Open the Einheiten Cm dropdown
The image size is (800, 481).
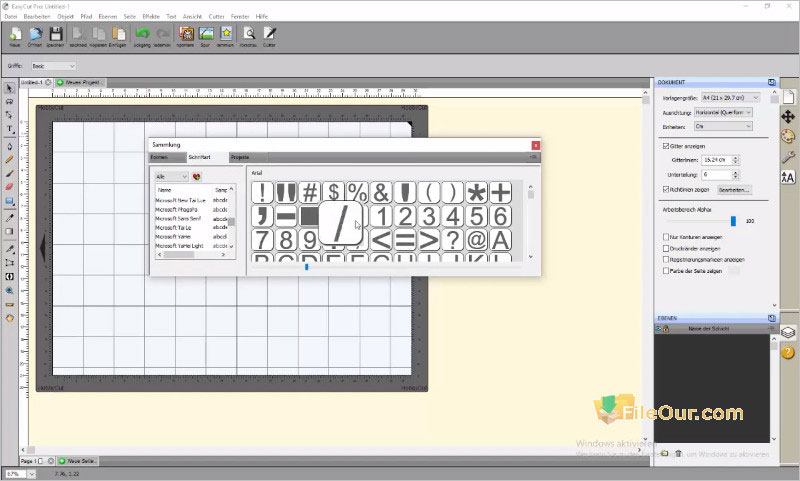click(x=723, y=126)
